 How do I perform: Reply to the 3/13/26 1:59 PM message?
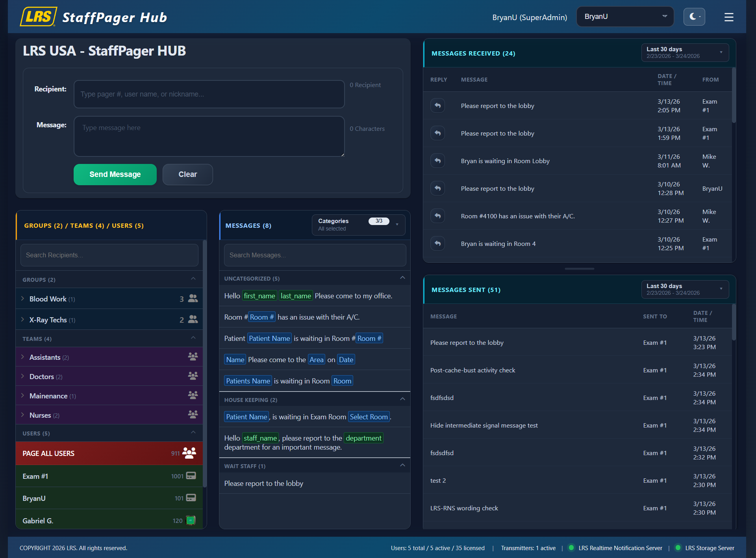(437, 133)
